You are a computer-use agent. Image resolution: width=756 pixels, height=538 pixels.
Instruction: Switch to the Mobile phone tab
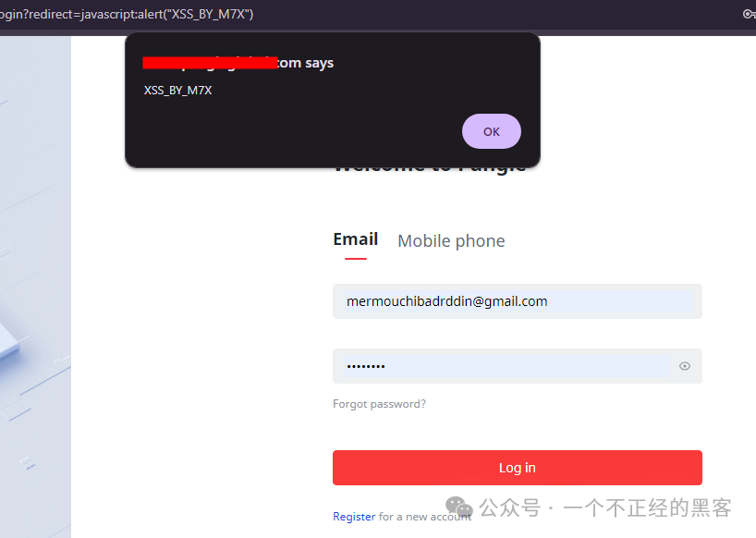[x=451, y=240]
